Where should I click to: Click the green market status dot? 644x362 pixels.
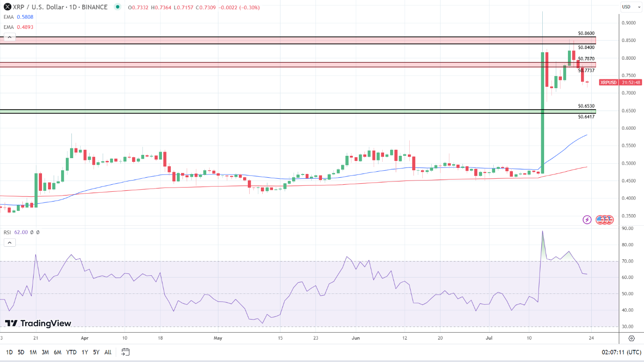click(117, 7)
